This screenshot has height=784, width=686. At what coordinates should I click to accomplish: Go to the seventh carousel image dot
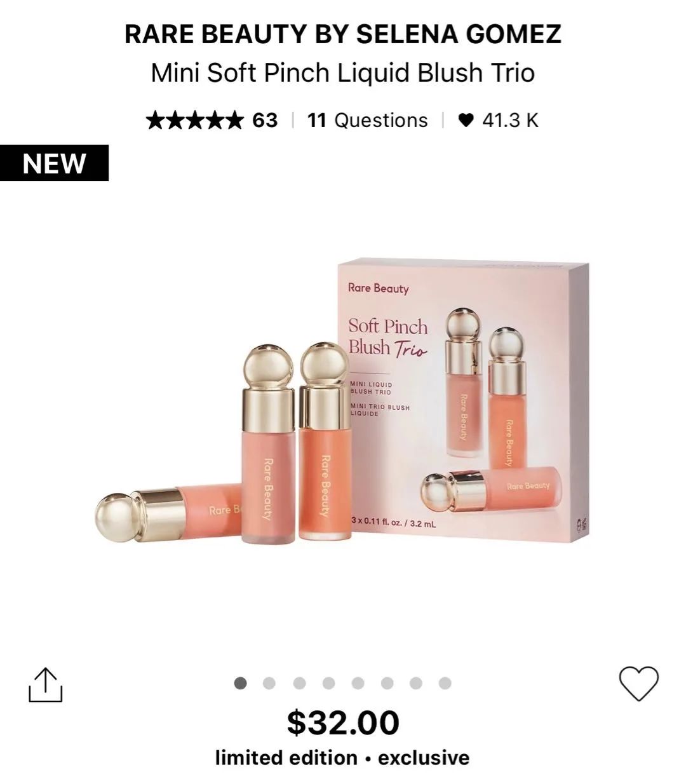click(416, 683)
